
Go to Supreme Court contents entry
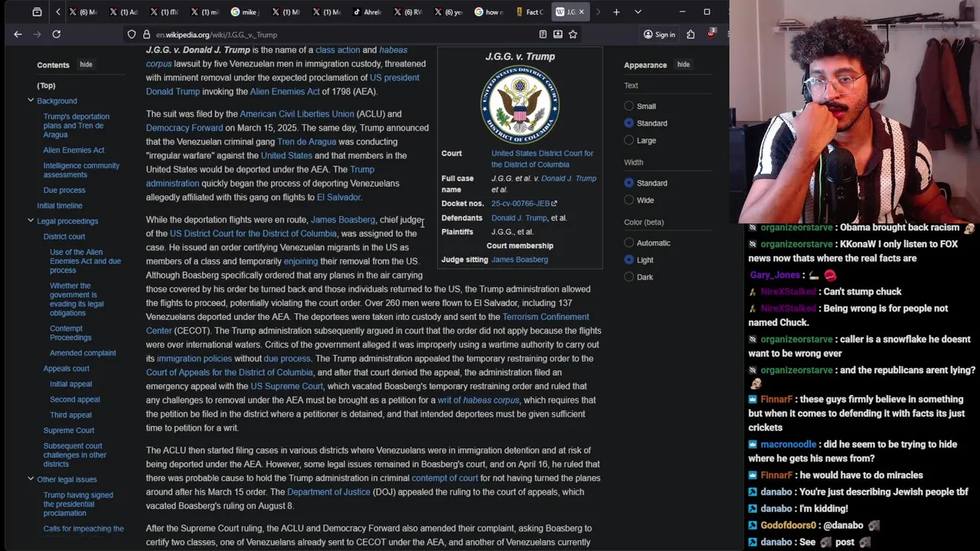click(x=69, y=431)
